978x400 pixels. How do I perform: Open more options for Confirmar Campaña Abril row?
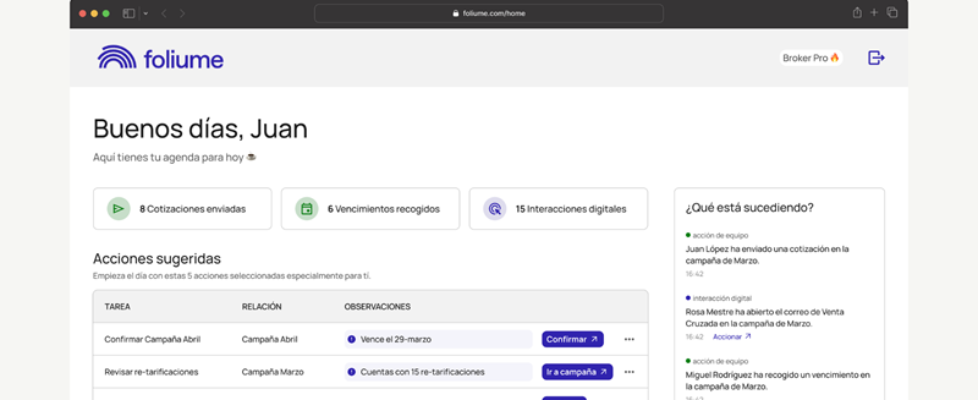[x=629, y=339]
